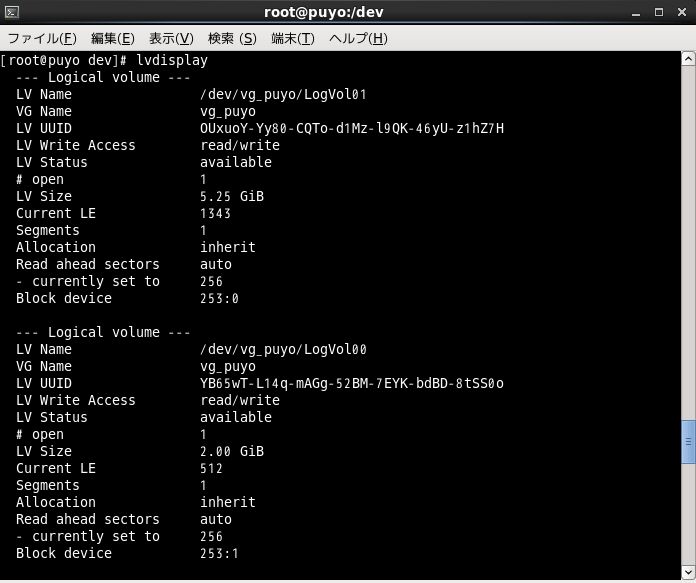The image size is (696, 583).
Task: Click inherit allocation value for LogVol01
Action: point(228,247)
